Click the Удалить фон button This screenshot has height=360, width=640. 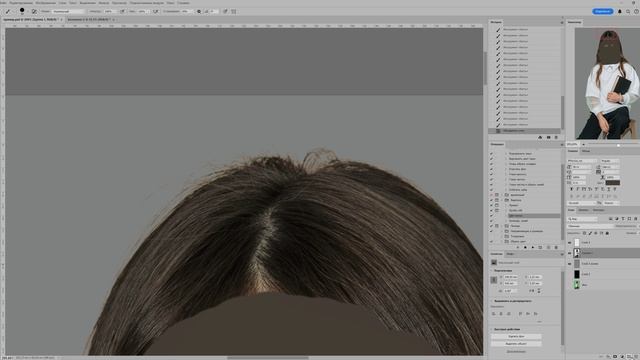(516, 336)
